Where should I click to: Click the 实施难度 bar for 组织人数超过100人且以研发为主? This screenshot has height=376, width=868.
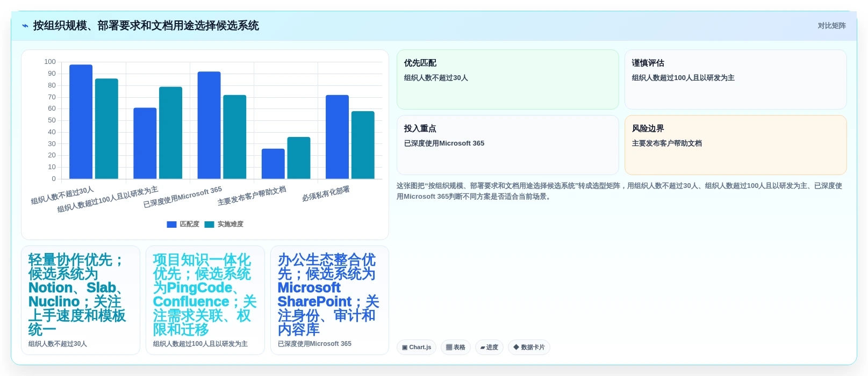pyautogui.click(x=170, y=133)
